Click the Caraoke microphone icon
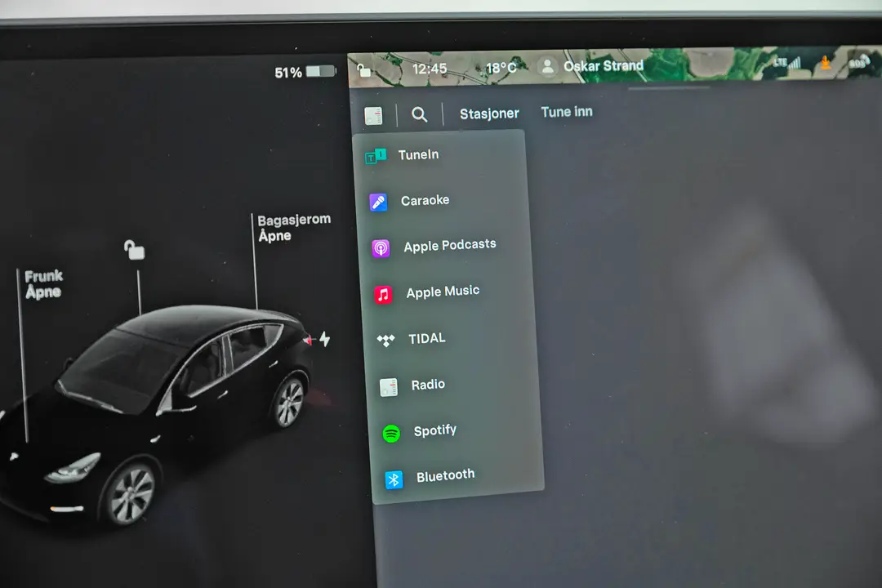The width and height of the screenshot is (882, 588). click(378, 202)
